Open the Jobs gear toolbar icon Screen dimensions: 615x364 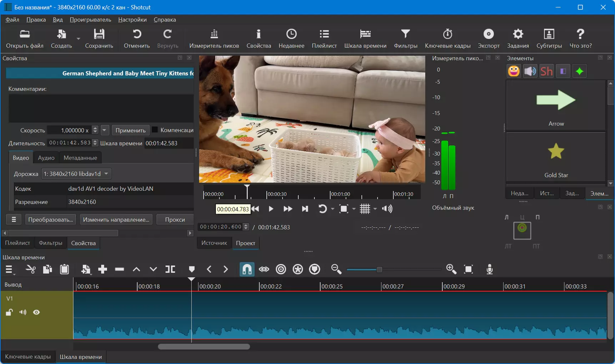click(518, 39)
